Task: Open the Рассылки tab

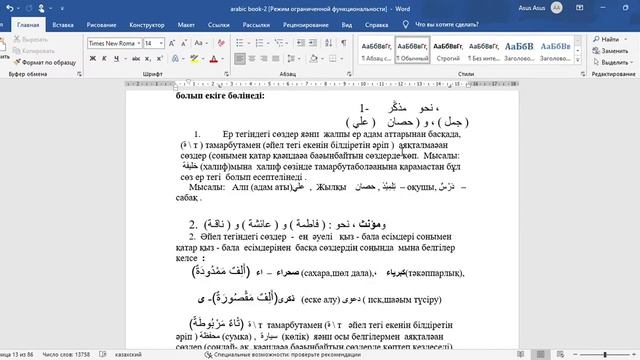Action: coord(256,25)
